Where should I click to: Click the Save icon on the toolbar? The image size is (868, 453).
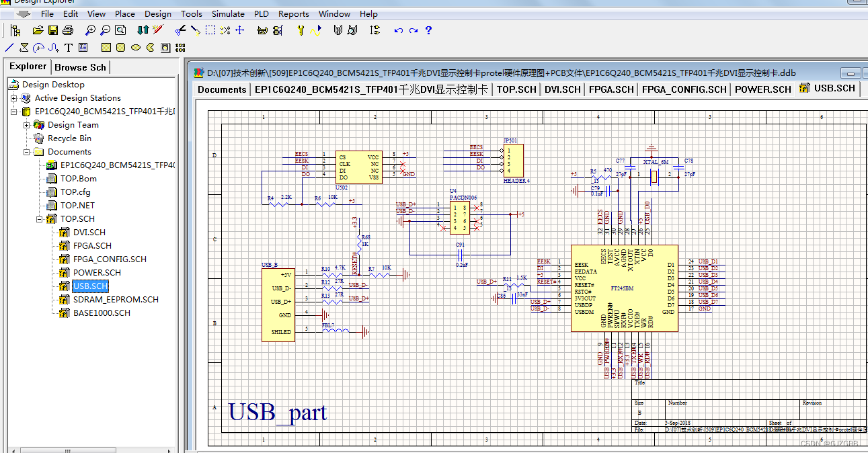[52, 30]
